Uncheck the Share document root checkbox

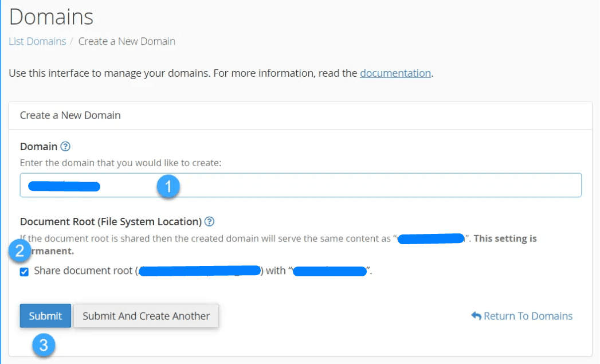tap(24, 271)
